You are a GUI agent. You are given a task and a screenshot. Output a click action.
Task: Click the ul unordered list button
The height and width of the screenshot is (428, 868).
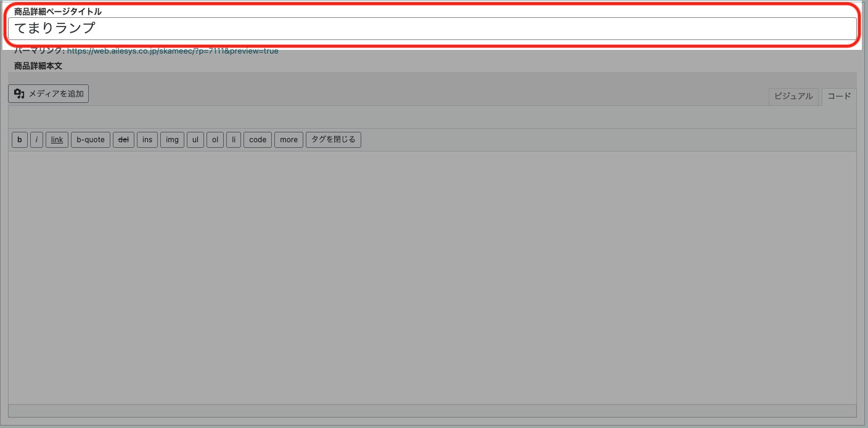(x=195, y=140)
